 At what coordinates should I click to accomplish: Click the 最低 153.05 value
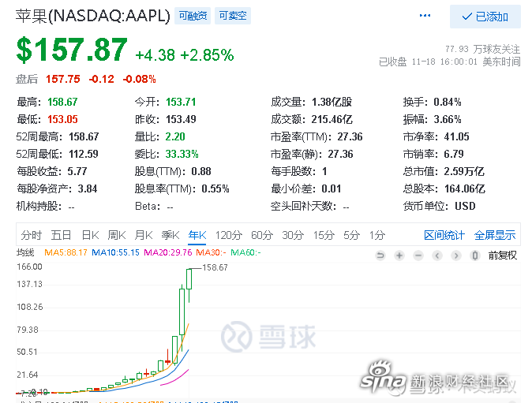click(62, 119)
